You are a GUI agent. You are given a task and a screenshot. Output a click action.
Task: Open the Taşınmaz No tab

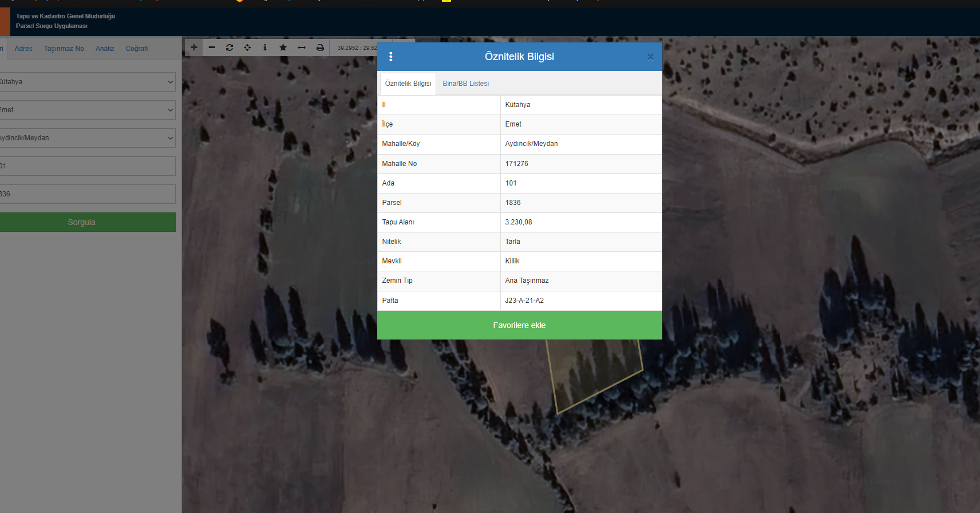point(64,49)
